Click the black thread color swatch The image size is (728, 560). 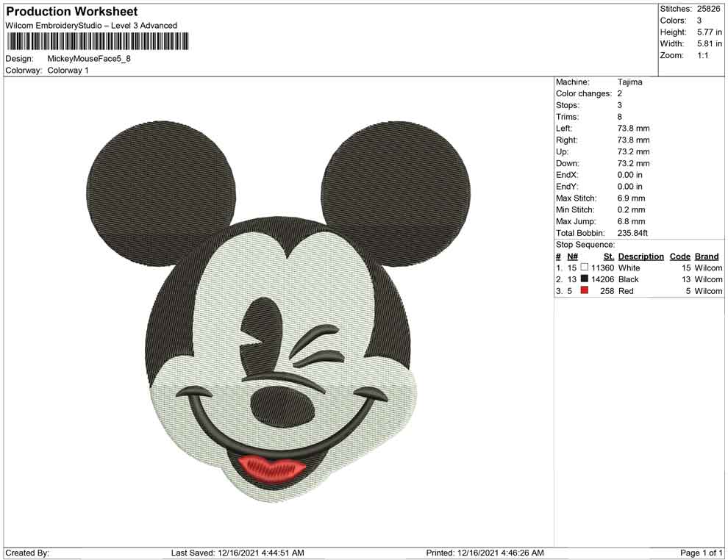[585, 279]
